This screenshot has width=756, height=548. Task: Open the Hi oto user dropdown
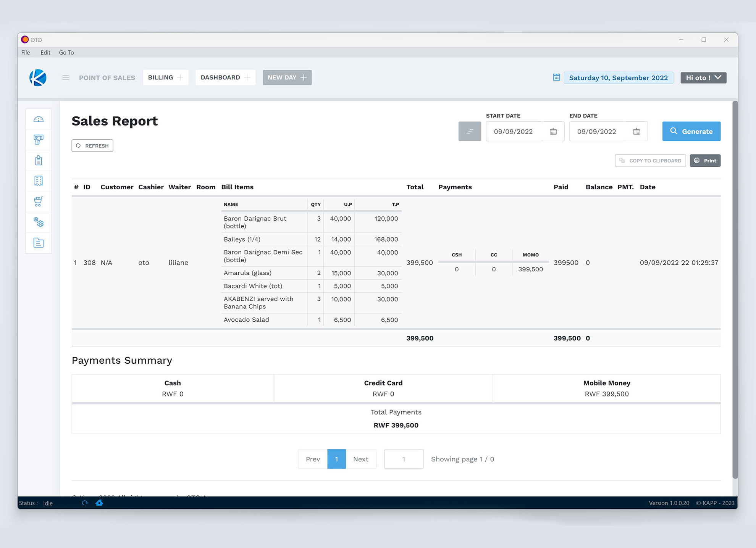coord(703,77)
